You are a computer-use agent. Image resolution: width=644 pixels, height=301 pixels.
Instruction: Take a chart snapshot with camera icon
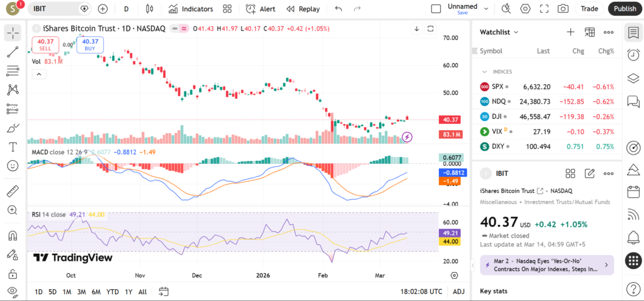[x=563, y=9]
